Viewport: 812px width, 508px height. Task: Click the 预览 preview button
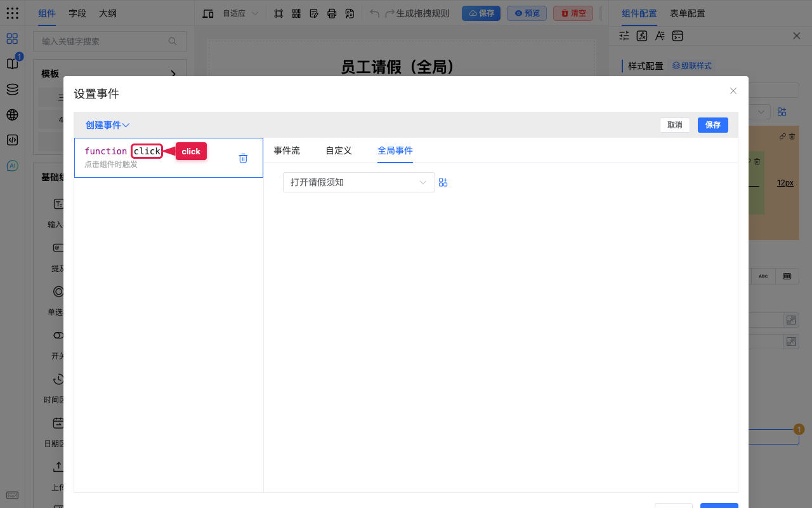point(527,13)
